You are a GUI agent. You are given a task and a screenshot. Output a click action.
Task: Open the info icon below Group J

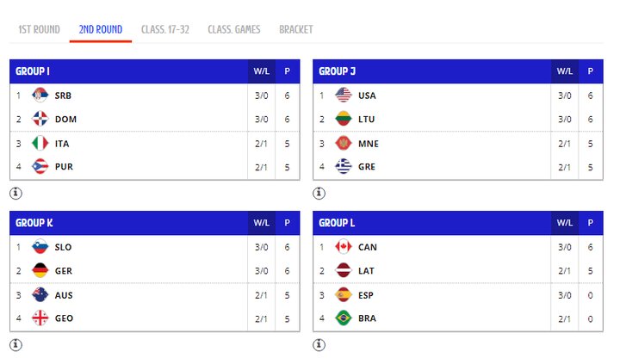point(319,193)
